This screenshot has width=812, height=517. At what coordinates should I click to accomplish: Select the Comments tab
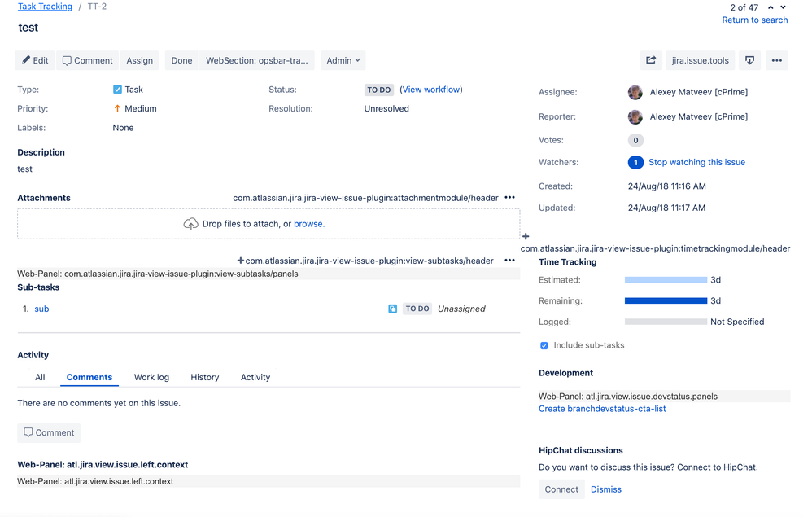pos(89,377)
